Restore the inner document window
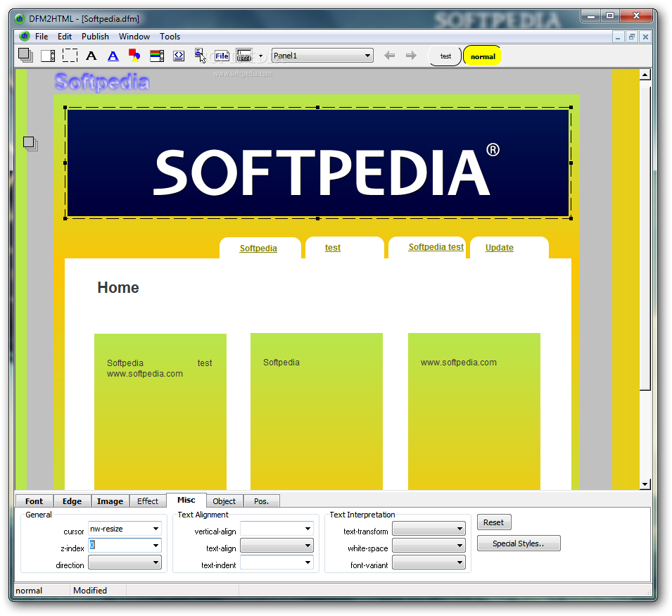This screenshot has height=616, width=672. click(x=631, y=37)
